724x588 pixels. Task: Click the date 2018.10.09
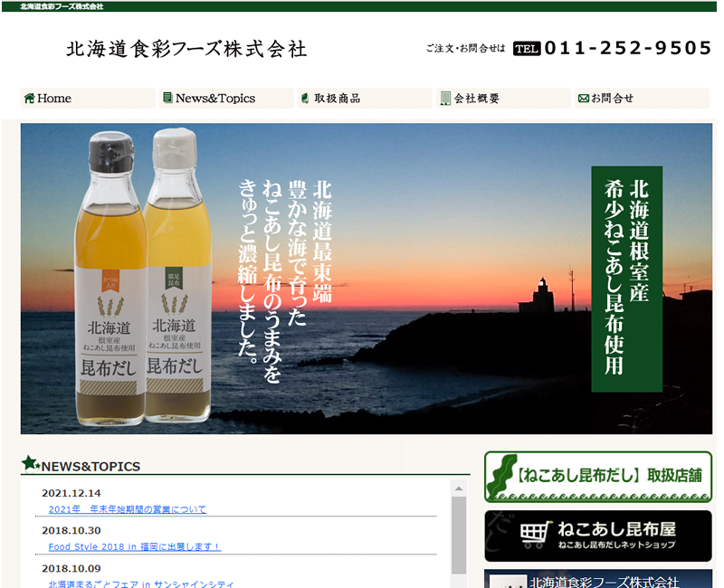tap(71, 568)
